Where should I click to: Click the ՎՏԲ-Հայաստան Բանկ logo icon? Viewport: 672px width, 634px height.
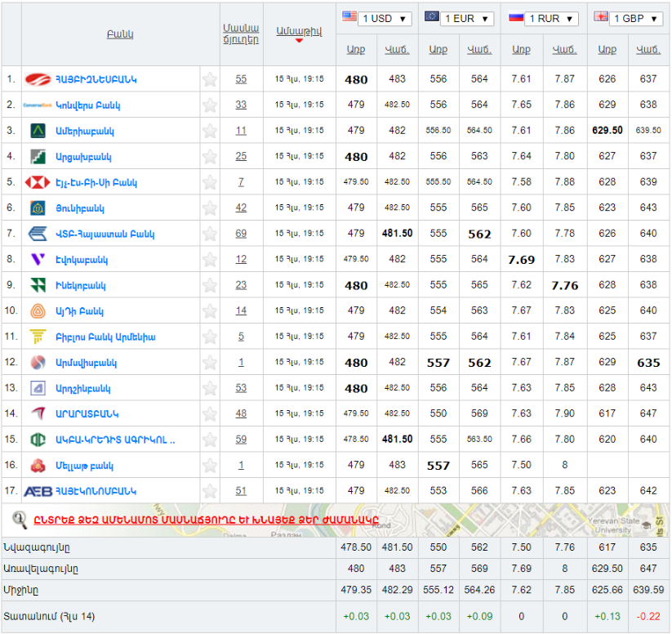[38, 234]
